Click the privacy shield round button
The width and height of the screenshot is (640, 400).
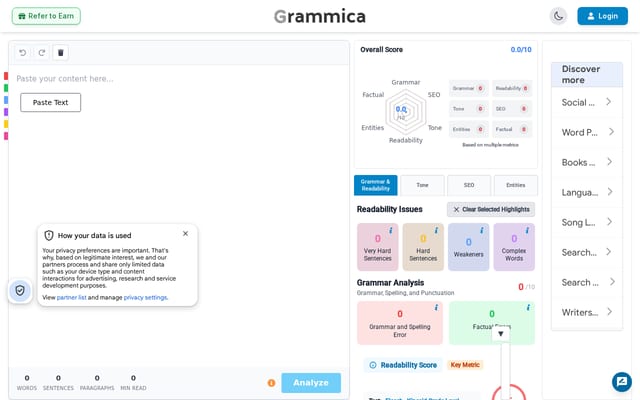pos(20,290)
